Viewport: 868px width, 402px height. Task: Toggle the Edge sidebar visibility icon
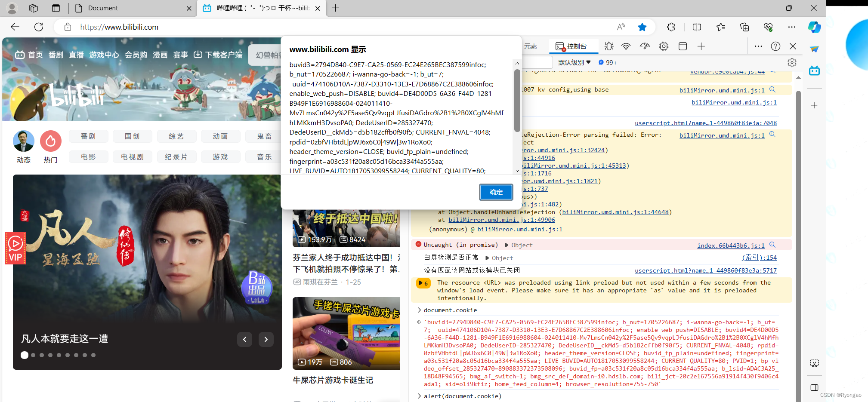pos(814,387)
